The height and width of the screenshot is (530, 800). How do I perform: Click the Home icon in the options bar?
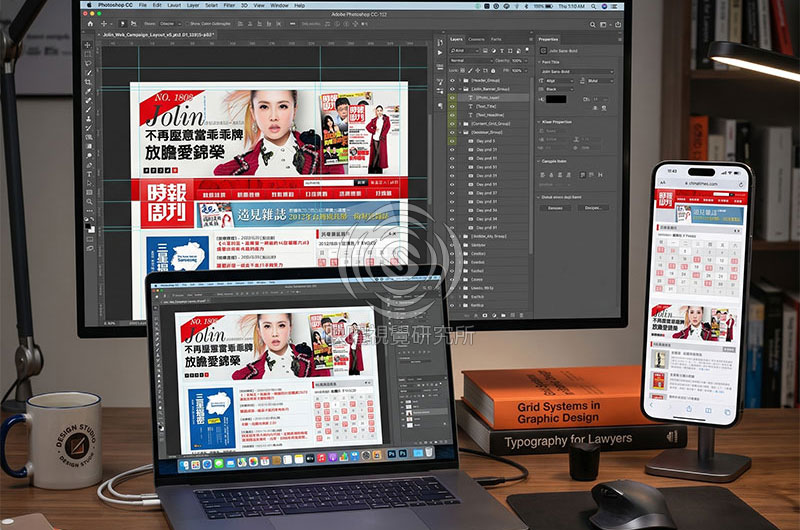click(90, 24)
